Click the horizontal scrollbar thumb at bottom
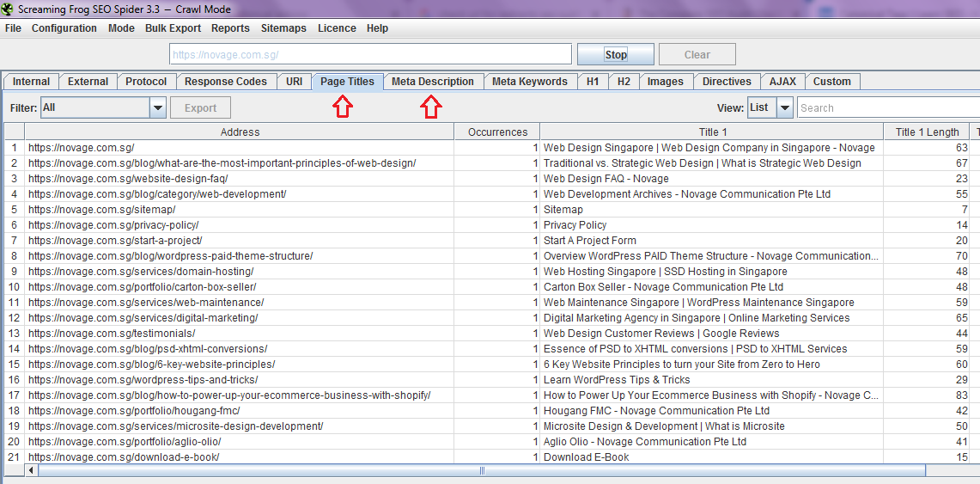 [x=482, y=470]
